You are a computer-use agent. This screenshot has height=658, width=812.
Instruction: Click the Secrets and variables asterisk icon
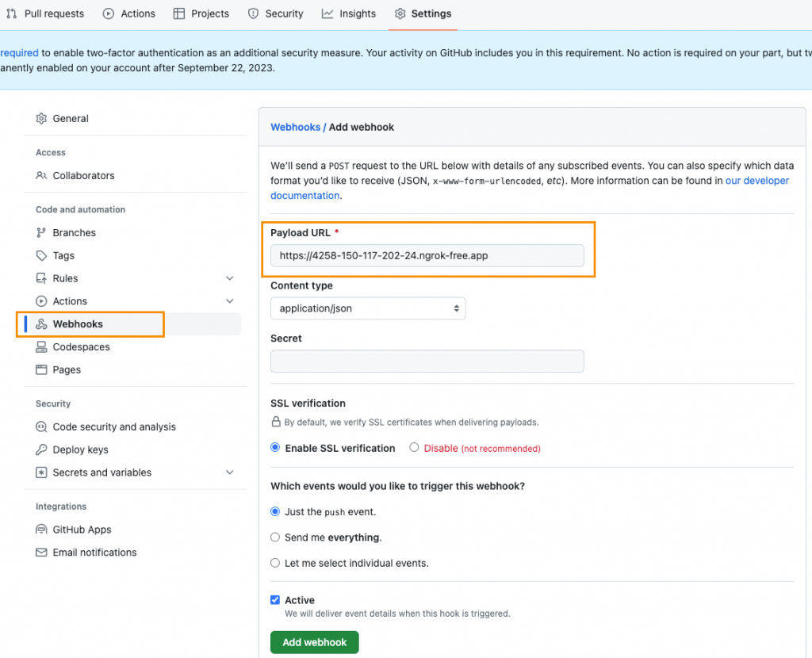41,472
